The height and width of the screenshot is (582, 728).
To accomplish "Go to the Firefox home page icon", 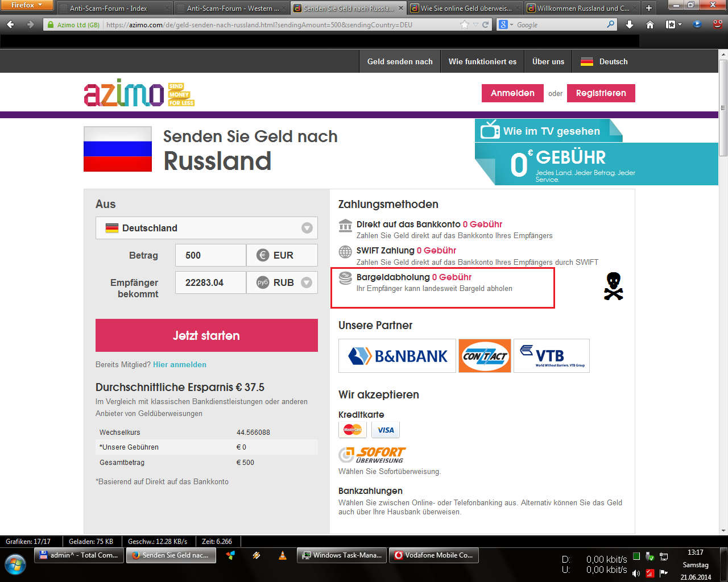I will 650,24.
